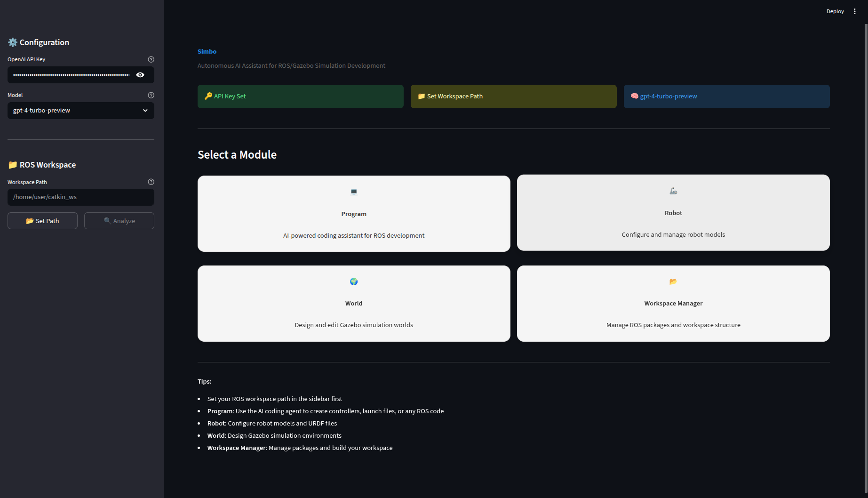Click the Configuration gear icon
The width and height of the screenshot is (868, 498).
13,42
